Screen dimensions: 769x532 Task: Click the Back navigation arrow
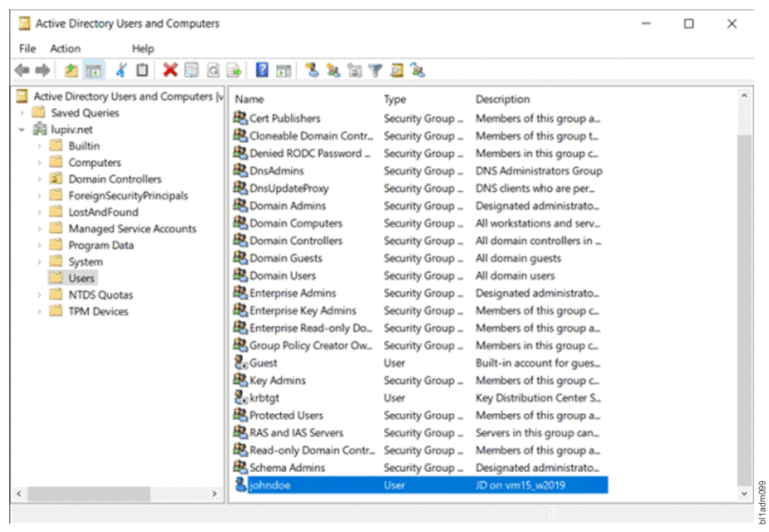[x=20, y=70]
